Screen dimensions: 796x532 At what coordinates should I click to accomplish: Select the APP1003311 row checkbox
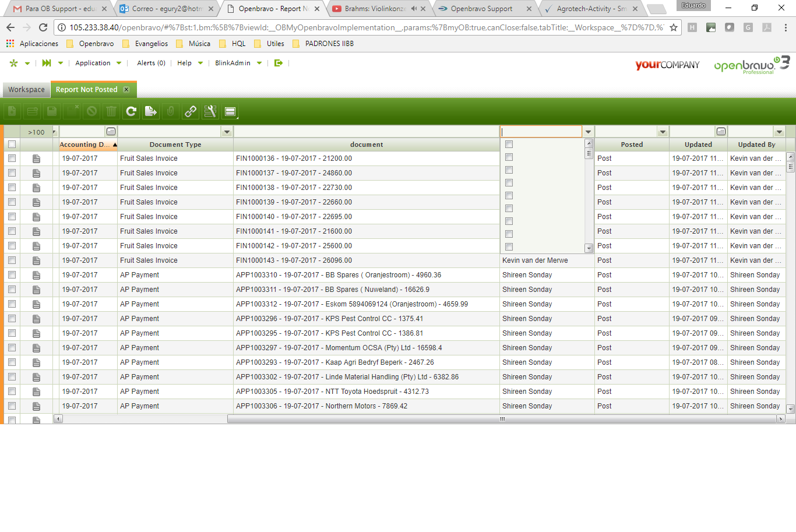(x=12, y=290)
